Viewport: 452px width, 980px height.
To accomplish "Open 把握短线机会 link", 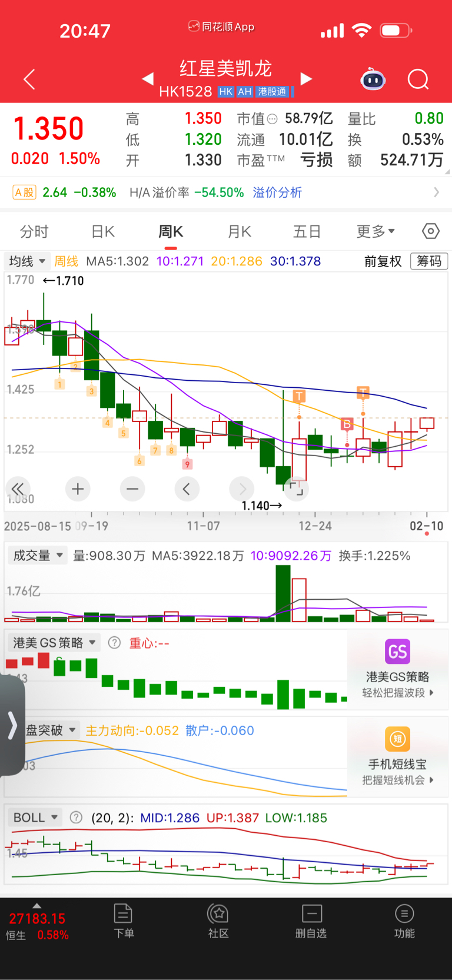I will pyautogui.click(x=397, y=780).
